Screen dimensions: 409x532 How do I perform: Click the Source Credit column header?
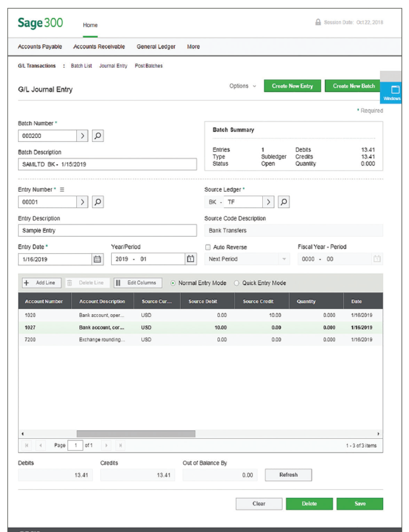pos(262,301)
